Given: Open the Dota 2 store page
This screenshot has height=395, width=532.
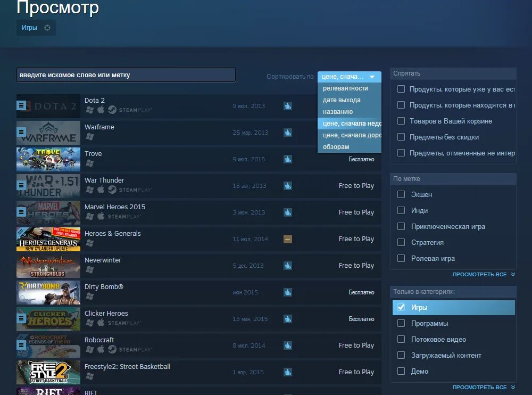Looking at the screenshot, I should tap(94, 101).
